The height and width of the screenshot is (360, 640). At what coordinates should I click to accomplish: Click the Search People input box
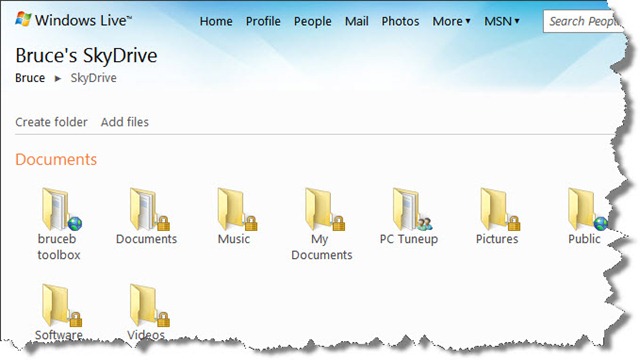(583, 21)
